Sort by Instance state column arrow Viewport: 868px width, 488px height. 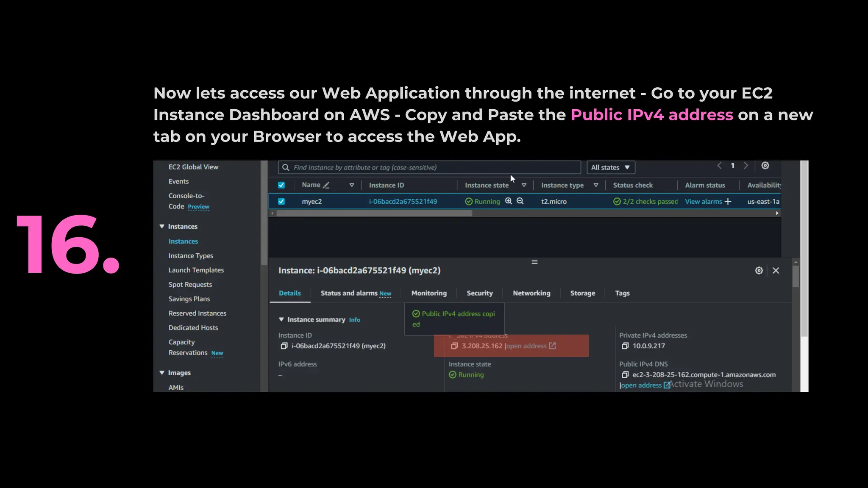(524, 185)
